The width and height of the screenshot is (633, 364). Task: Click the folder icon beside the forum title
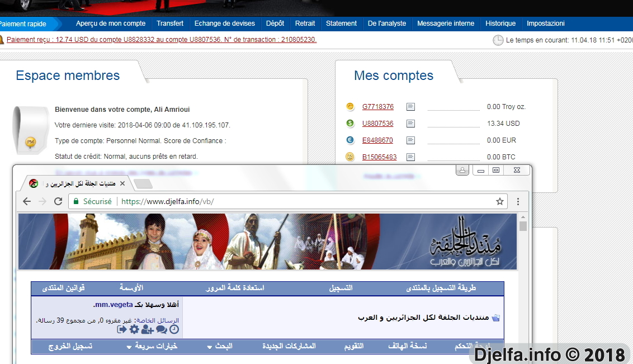click(496, 318)
